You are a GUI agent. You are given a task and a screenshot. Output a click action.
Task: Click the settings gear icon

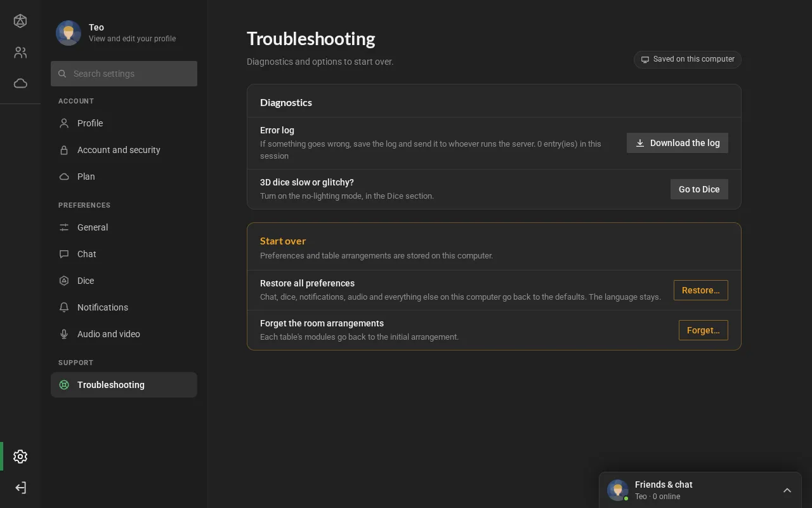[x=20, y=457]
